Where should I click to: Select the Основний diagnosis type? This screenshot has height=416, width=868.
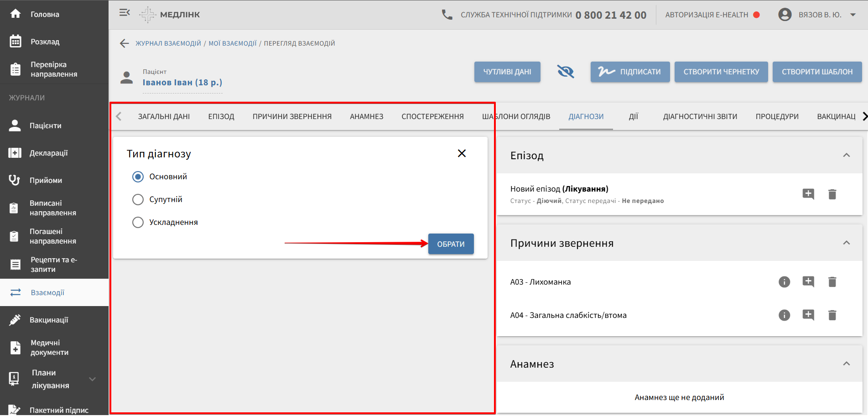138,177
